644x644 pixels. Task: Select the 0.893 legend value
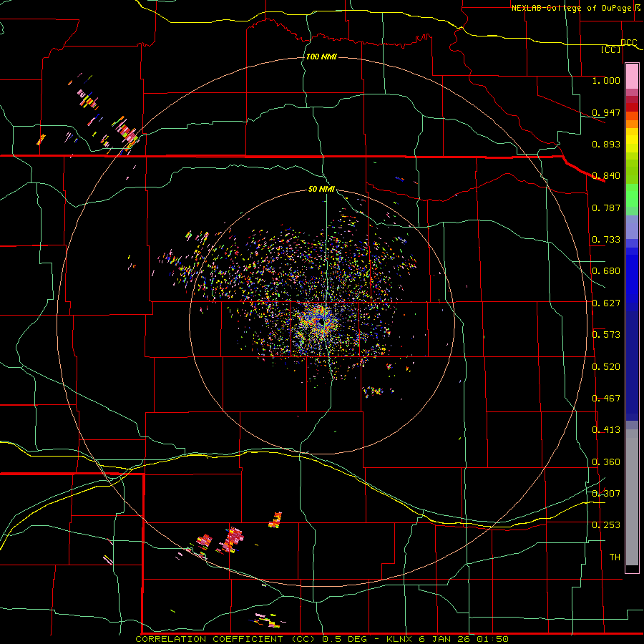click(x=606, y=144)
